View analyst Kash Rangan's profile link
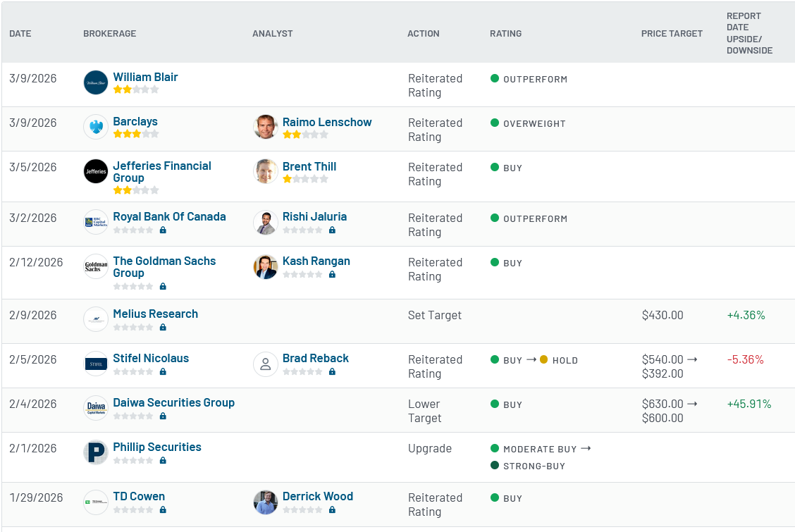The image size is (795, 532). [x=316, y=261]
